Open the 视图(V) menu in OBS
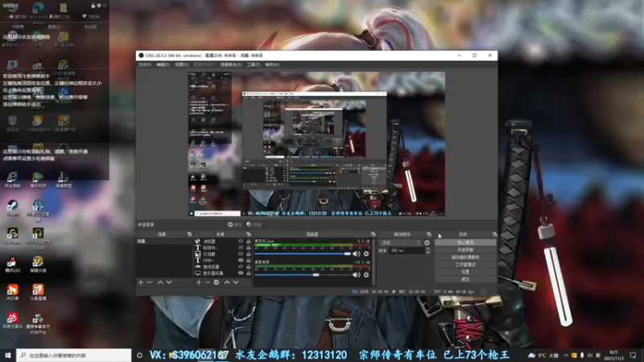Image resolution: width=644 pixels, height=362 pixels. [x=182, y=65]
